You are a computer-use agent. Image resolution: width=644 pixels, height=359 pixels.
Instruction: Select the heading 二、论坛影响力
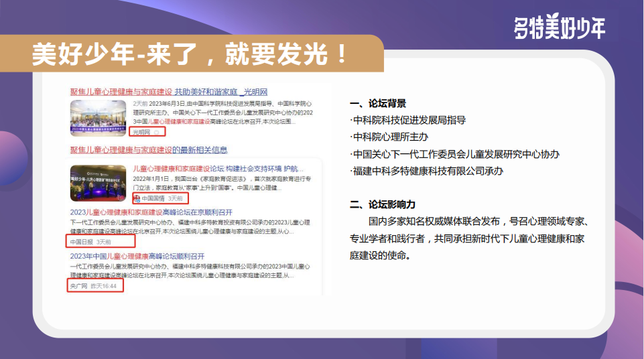click(383, 204)
